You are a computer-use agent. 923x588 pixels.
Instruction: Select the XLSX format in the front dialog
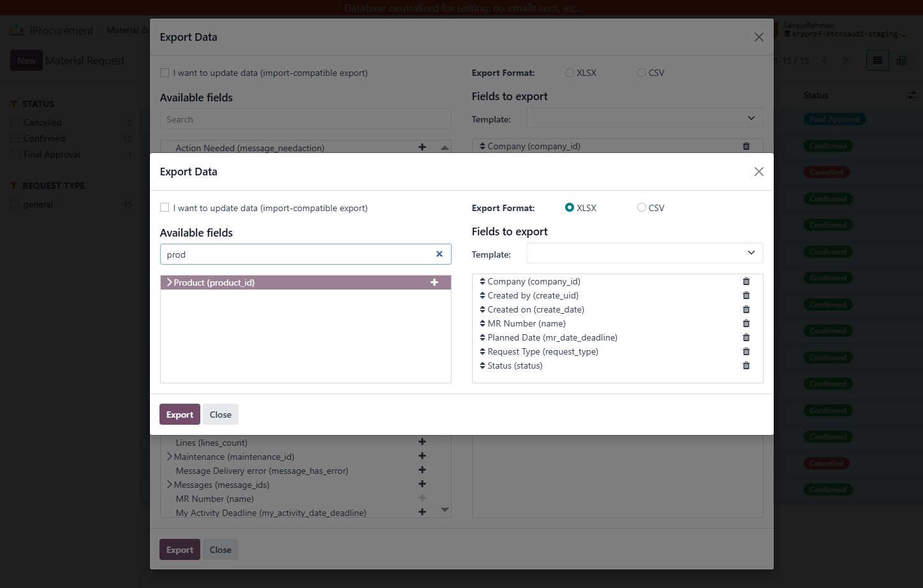coord(570,207)
